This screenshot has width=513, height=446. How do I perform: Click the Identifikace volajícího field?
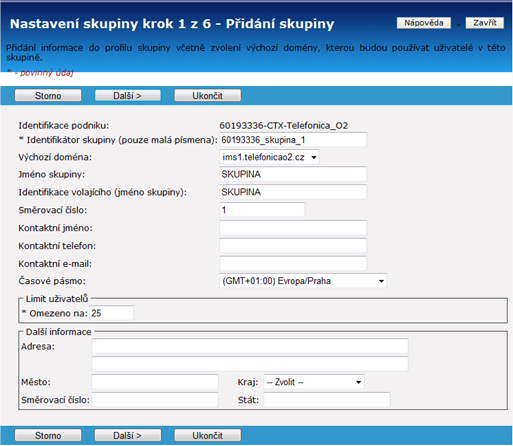pyautogui.click(x=293, y=192)
